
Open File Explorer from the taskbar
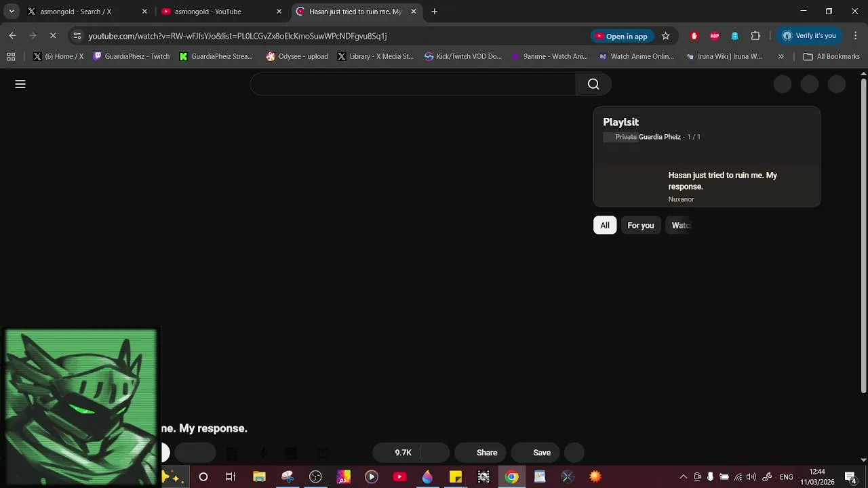point(259,477)
